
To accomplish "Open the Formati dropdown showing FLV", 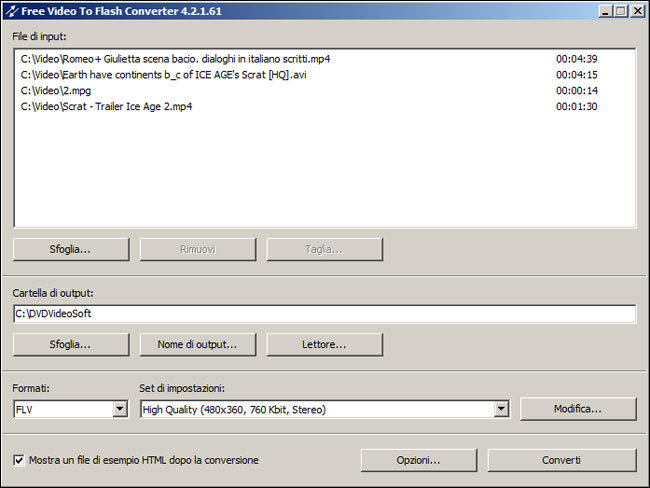I will pyautogui.click(x=120, y=409).
